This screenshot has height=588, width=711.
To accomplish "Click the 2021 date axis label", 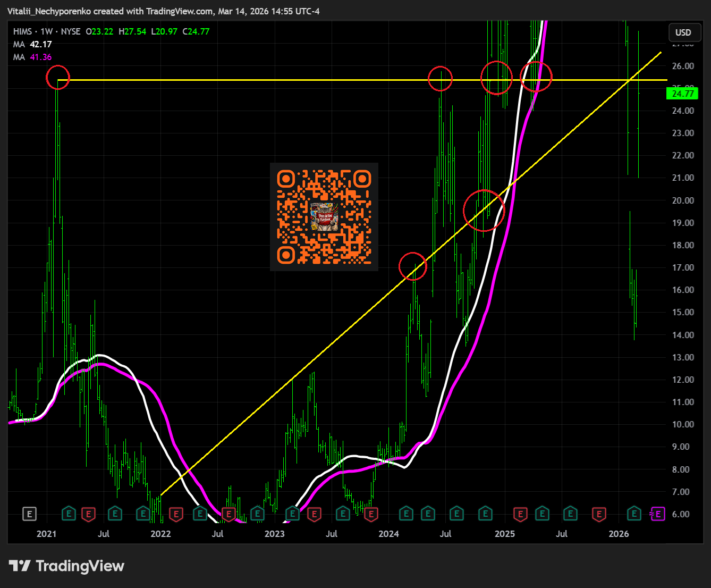I will click(x=46, y=533).
